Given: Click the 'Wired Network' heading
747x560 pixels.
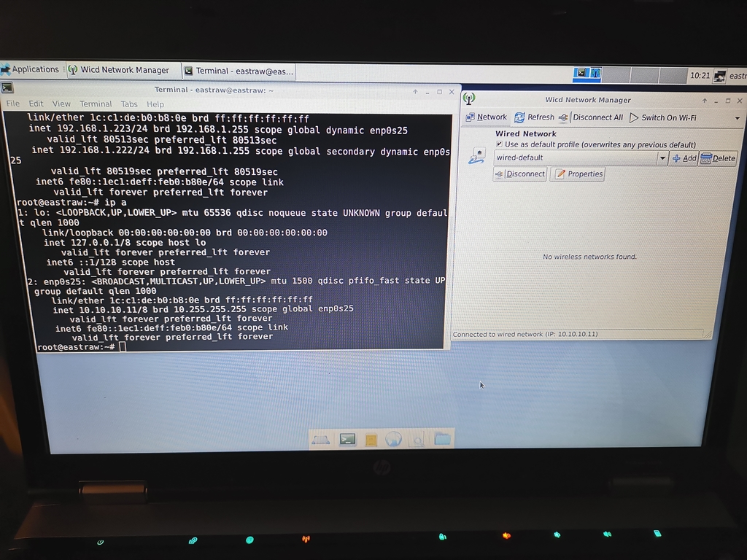Looking at the screenshot, I should pos(526,134).
